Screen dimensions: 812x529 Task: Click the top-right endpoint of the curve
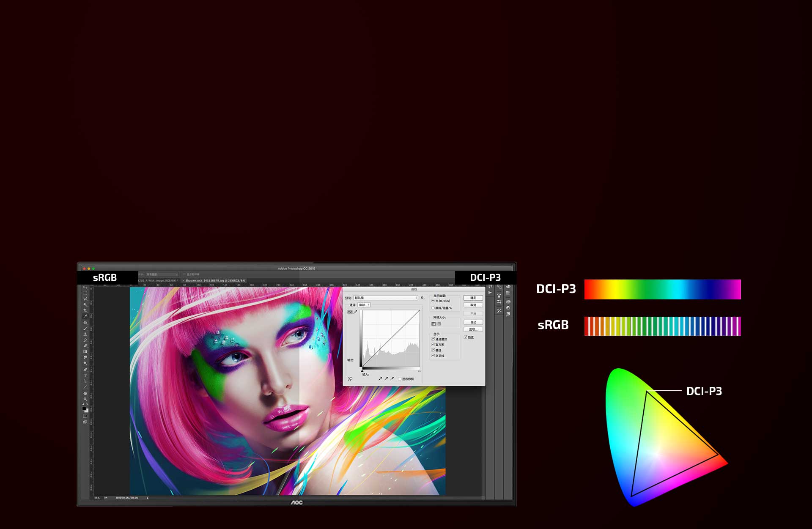pos(419,311)
